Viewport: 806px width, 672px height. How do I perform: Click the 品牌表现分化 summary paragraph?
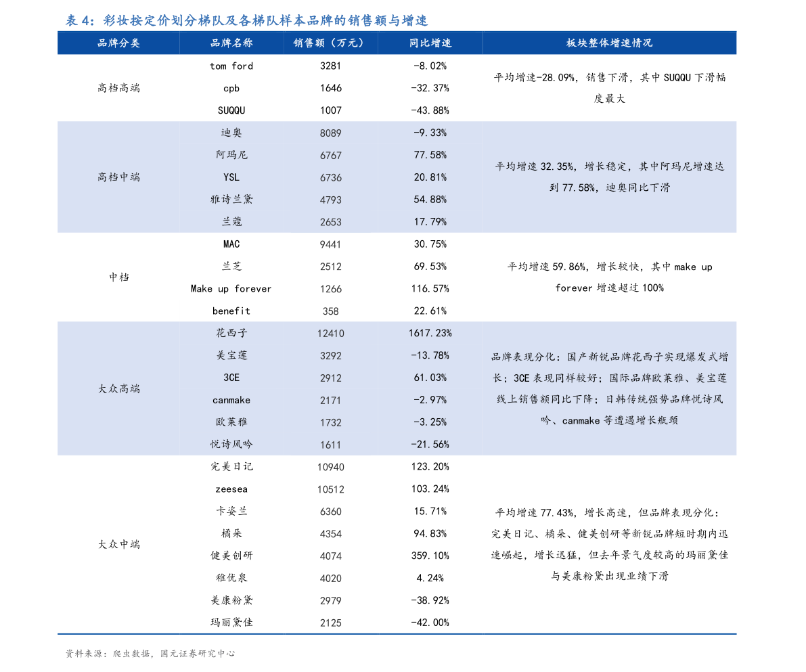click(x=610, y=388)
